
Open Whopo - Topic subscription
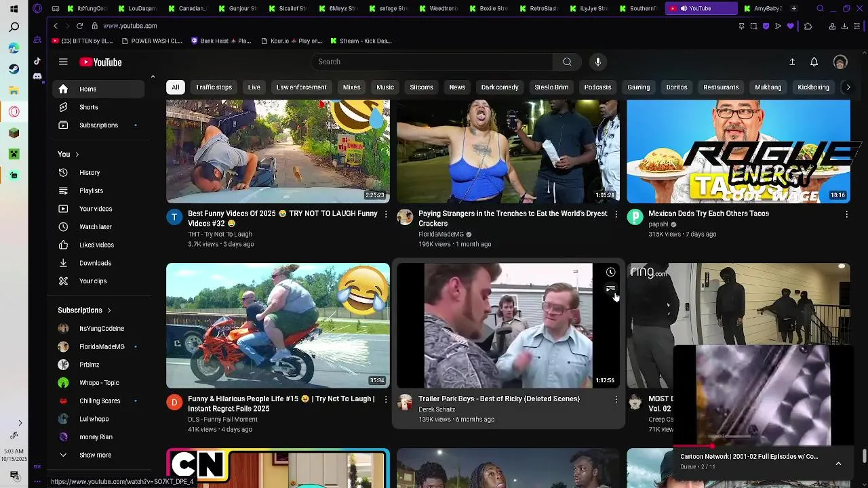point(98,383)
